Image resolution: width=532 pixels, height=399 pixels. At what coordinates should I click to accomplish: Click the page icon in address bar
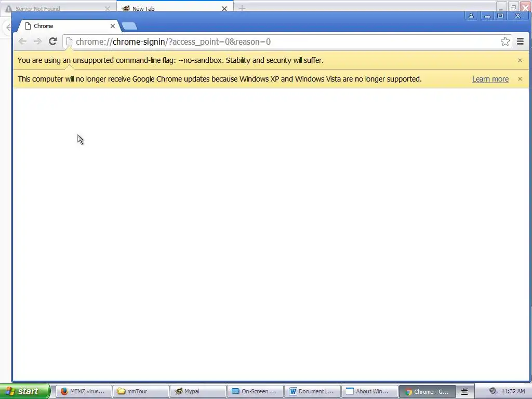click(69, 42)
